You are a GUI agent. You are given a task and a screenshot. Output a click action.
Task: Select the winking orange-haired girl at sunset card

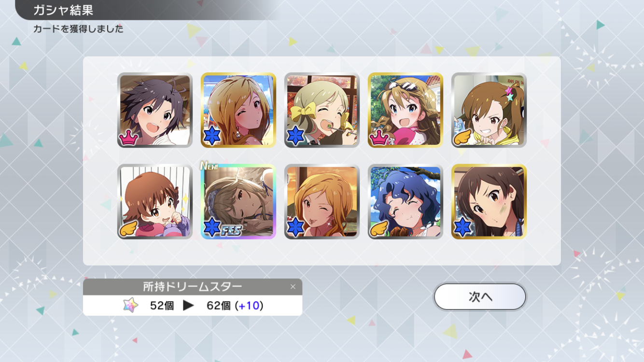point(322,201)
